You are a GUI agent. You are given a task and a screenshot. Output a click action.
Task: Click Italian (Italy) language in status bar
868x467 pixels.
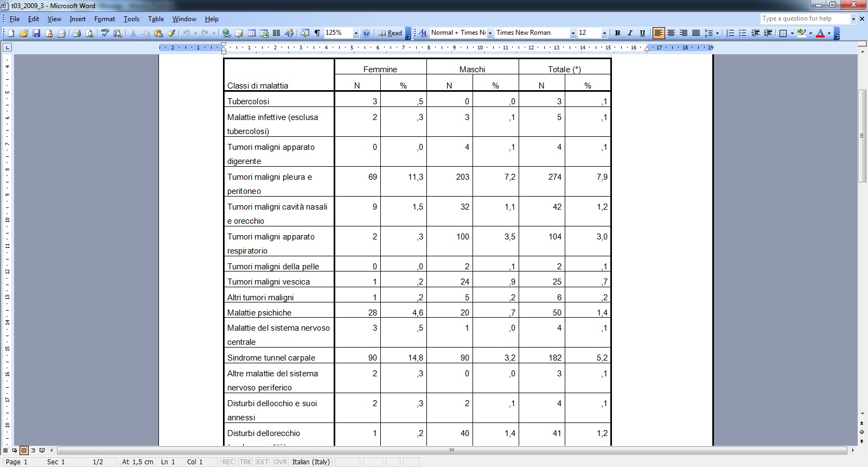[311, 462]
